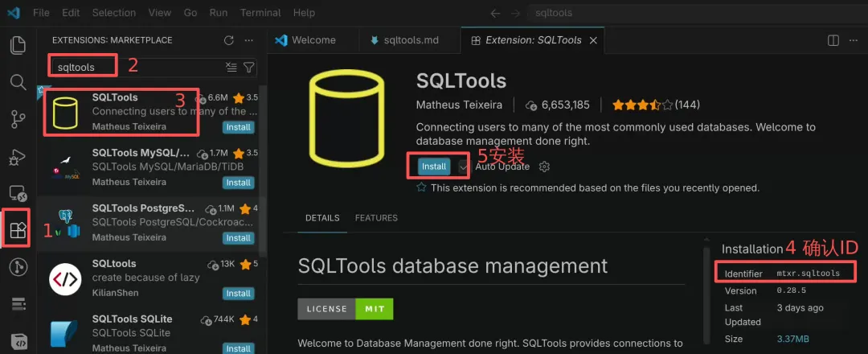868x354 pixels.
Task: Click the 3.37MB size value
Action: click(793, 339)
